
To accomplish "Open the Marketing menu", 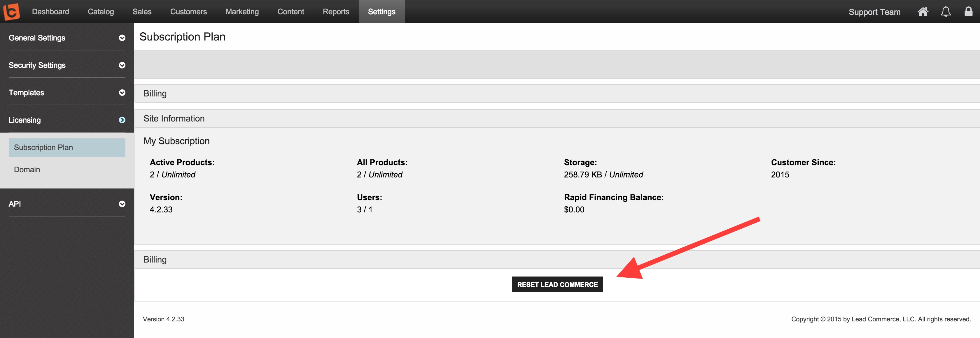I will point(242,11).
